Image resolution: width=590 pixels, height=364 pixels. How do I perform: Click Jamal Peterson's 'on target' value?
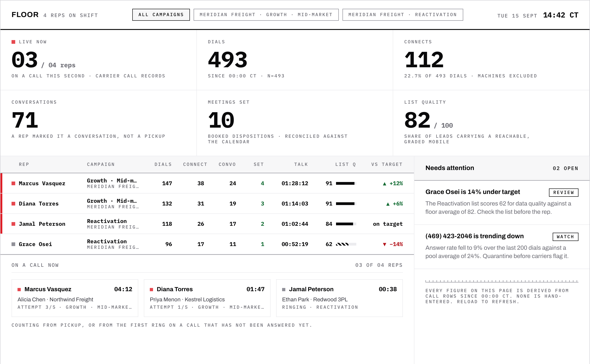coord(388,224)
